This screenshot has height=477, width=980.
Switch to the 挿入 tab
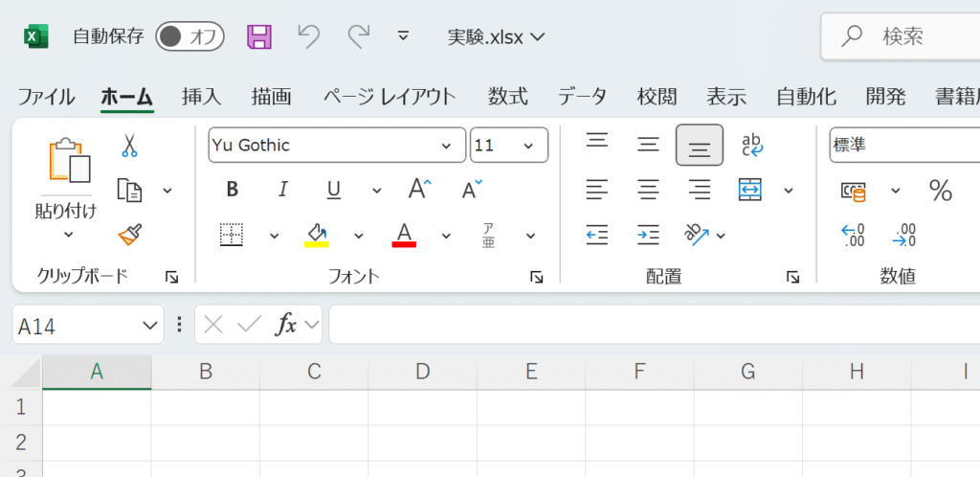click(x=202, y=97)
